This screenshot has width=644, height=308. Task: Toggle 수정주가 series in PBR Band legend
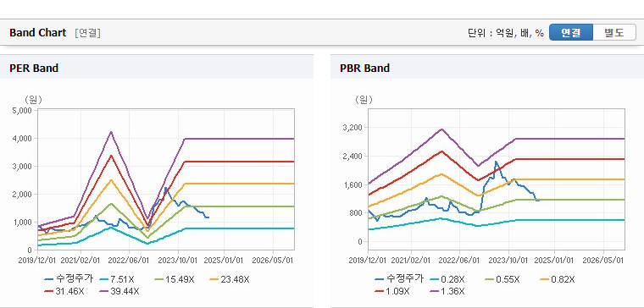coord(399,279)
